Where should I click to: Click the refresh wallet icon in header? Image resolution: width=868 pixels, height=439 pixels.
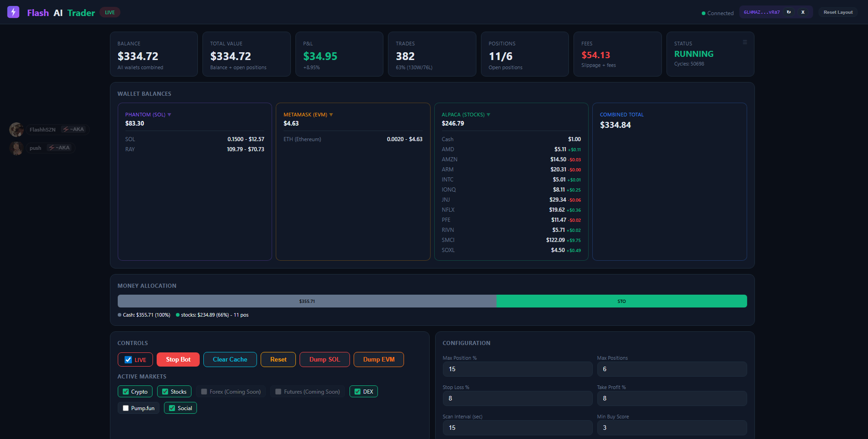click(x=789, y=12)
